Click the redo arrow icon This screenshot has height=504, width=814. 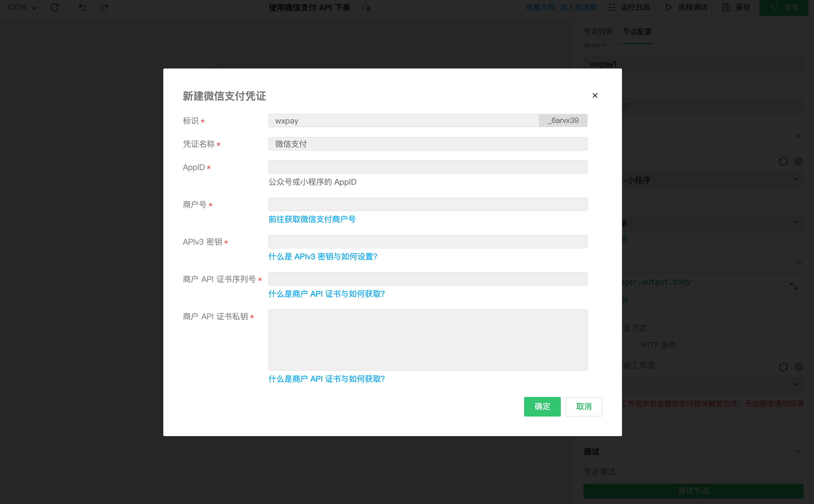[105, 7]
